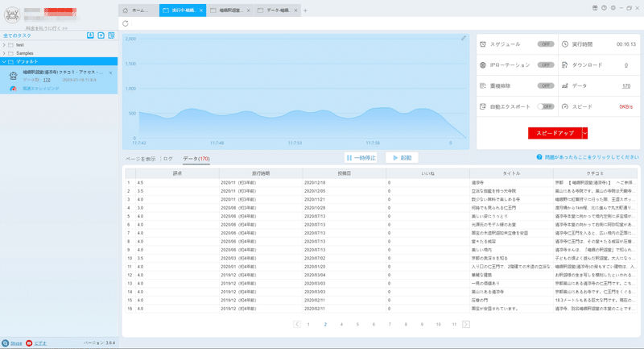Add a new tab with the plus icon
The width and height of the screenshot is (644, 349).
[x=305, y=10]
